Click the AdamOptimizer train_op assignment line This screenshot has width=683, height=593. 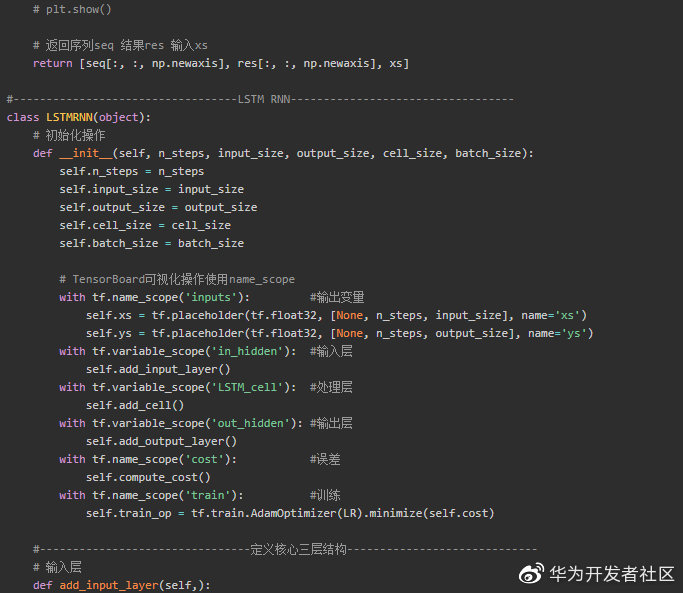290,514
